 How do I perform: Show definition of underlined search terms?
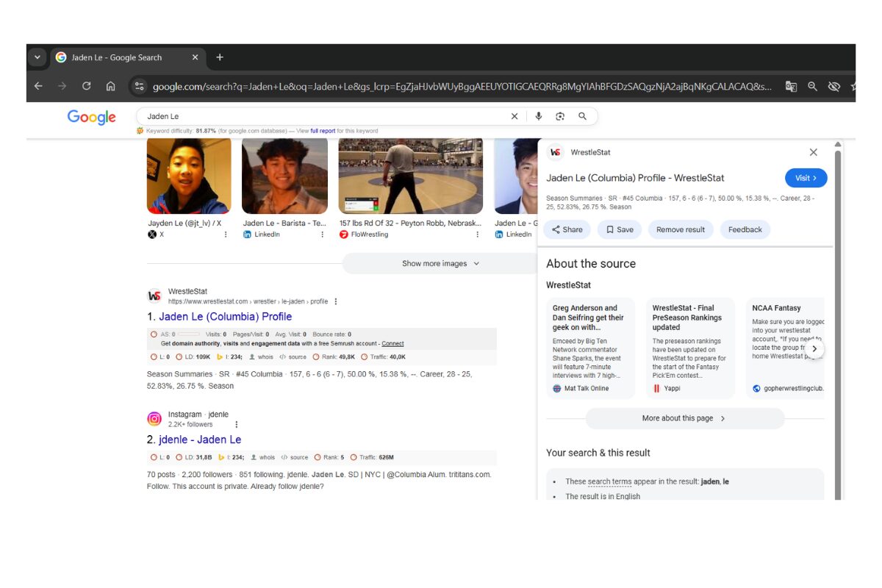609,481
